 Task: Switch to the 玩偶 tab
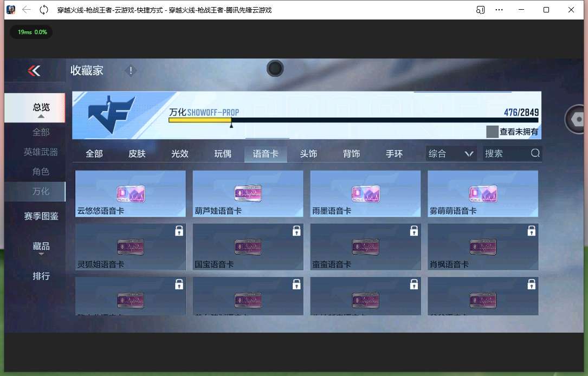click(x=223, y=154)
